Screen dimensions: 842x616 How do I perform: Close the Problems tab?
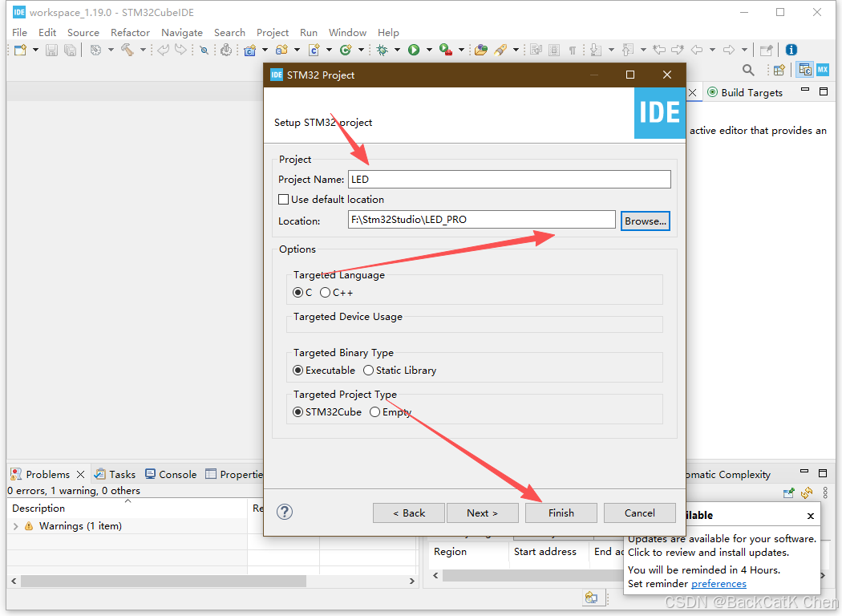click(80, 475)
